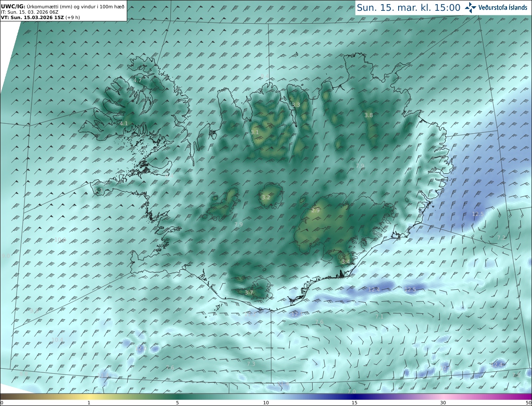Image resolution: width=532 pixels, height=406 pixels.
Task: Click the 4.7 value on the map
Action: pyautogui.click(x=138, y=80)
